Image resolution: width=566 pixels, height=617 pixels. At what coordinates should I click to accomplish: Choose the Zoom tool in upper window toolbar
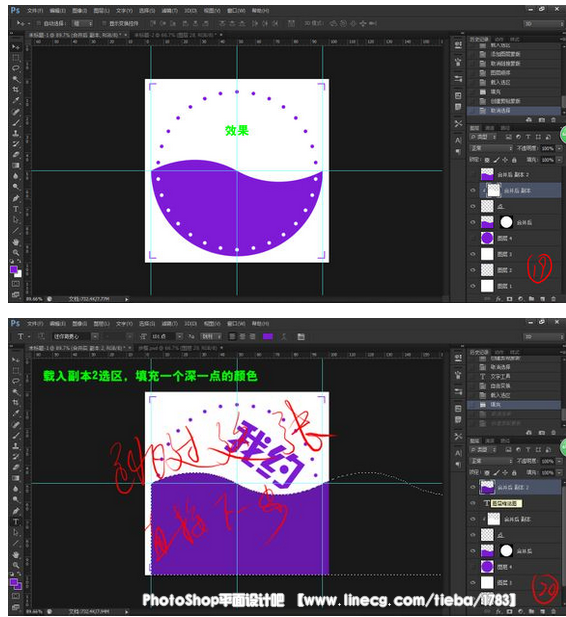(16, 252)
